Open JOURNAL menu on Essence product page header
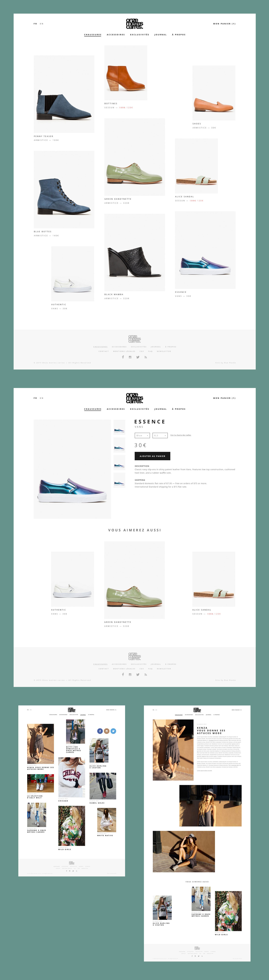This screenshot has height=980, width=269. coord(161,409)
